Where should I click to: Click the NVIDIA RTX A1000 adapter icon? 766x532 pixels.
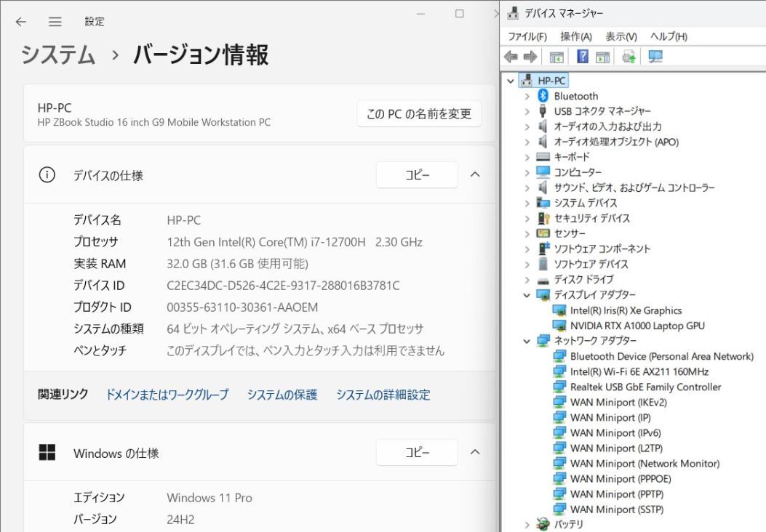559,326
